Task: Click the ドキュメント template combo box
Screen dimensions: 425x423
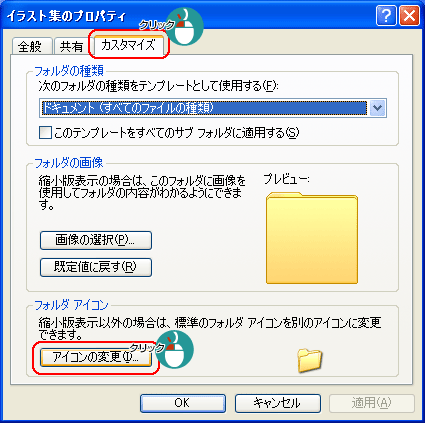Action: [x=213, y=108]
